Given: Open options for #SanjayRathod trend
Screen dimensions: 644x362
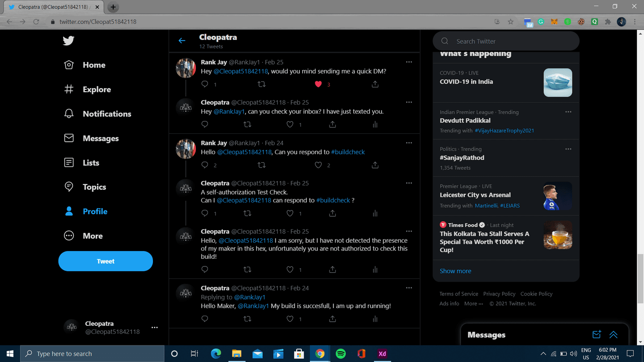Looking at the screenshot, I should (x=568, y=149).
